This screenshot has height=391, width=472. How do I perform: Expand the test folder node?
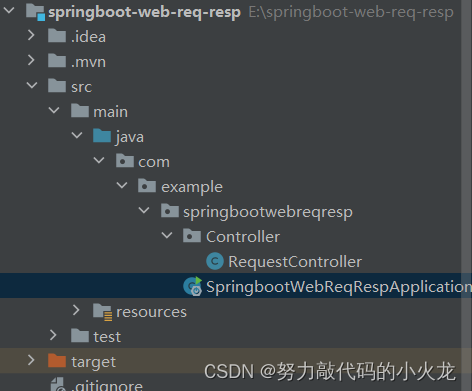pos(53,335)
